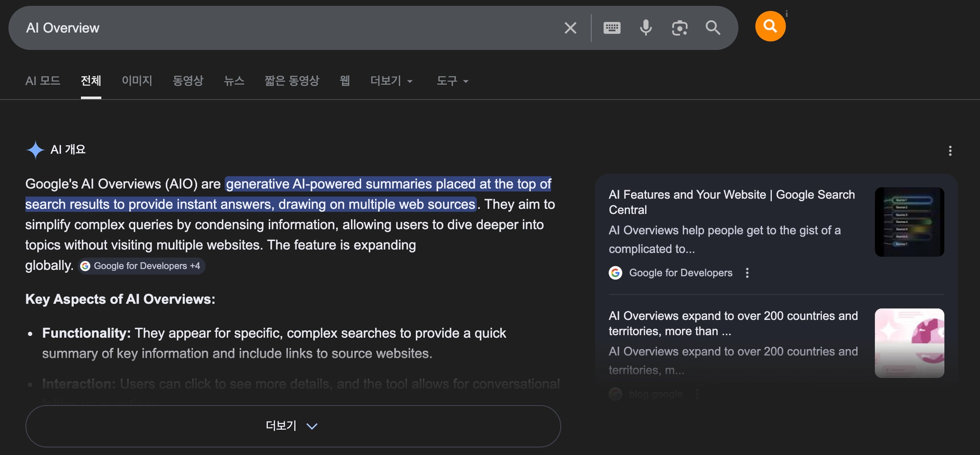The width and height of the screenshot is (980, 455).
Task: Clear the search box with X icon
Action: (x=570, y=28)
